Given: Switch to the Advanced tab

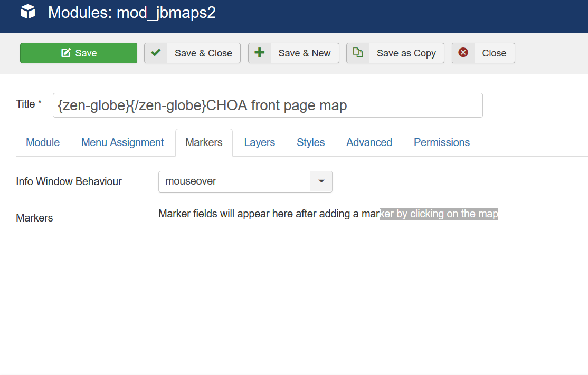Looking at the screenshot, I should click(369, 142).
